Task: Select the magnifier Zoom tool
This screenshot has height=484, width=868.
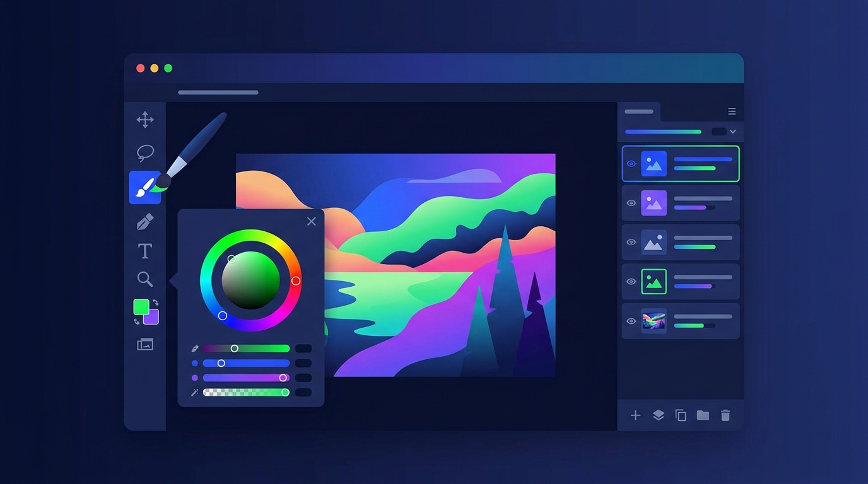Action: (x=145, y=279)
